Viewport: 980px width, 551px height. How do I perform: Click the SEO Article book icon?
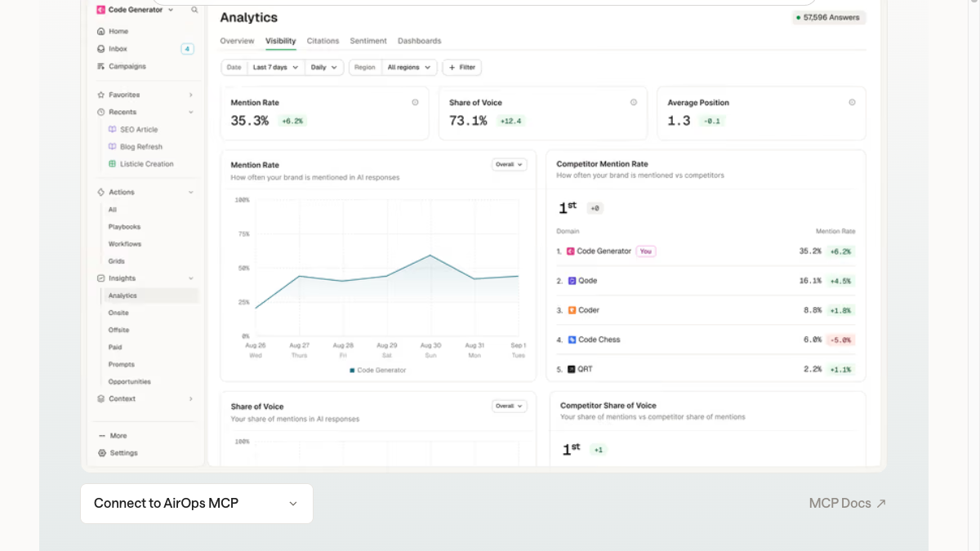(112, 129)
